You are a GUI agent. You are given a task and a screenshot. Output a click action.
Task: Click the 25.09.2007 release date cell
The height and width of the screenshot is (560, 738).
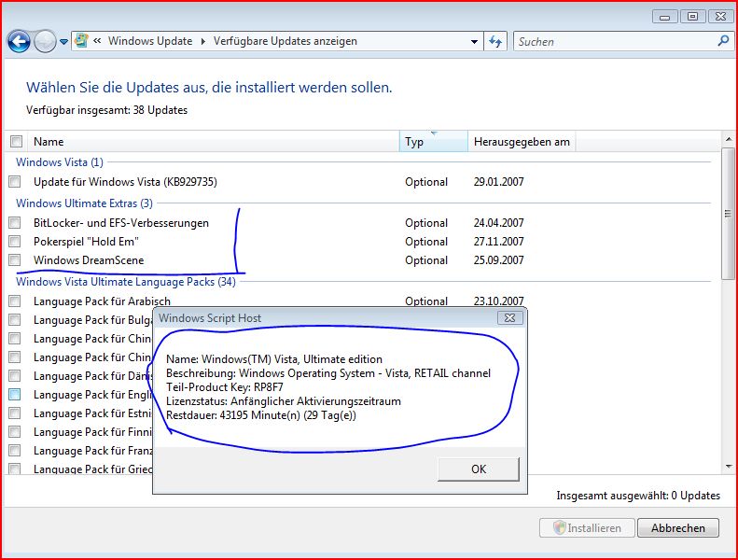point(498,260)
